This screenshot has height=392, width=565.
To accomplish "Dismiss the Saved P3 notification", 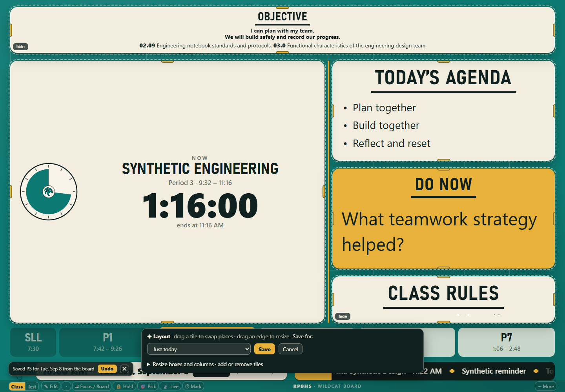I will point(124,369).
